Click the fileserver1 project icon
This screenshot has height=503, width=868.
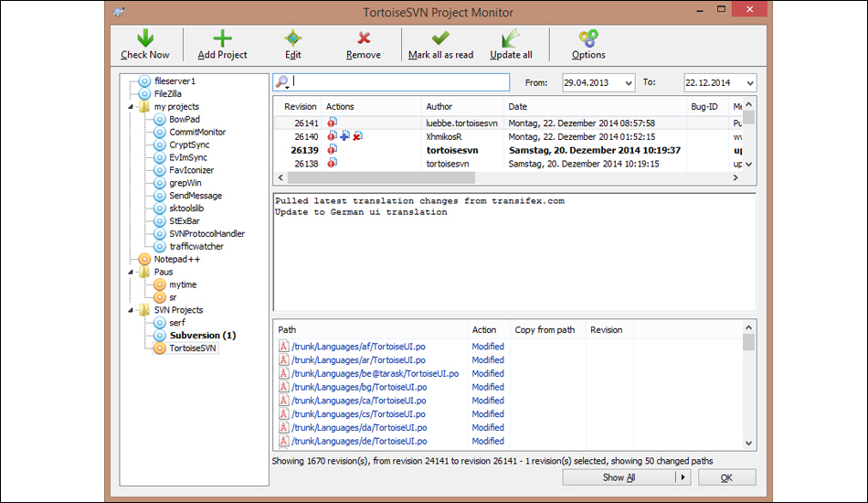tap(144, 80)
